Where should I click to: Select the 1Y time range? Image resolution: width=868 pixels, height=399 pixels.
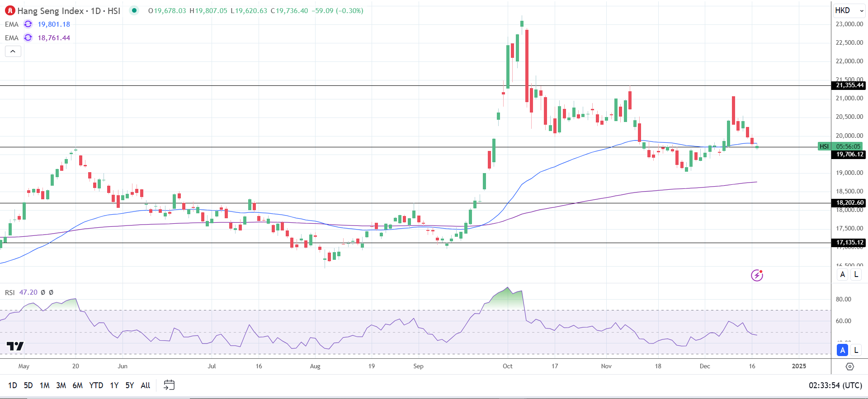[x=114, y=385]
